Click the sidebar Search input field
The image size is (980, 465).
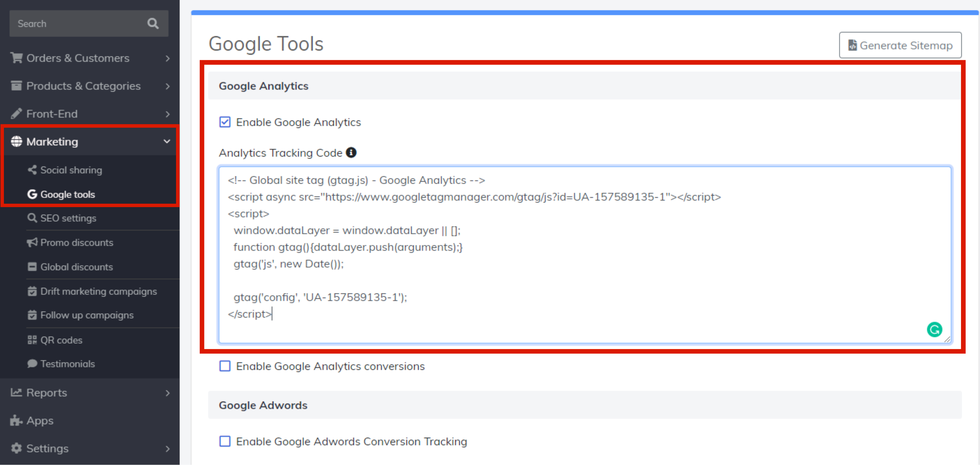[x=76, y=24]
